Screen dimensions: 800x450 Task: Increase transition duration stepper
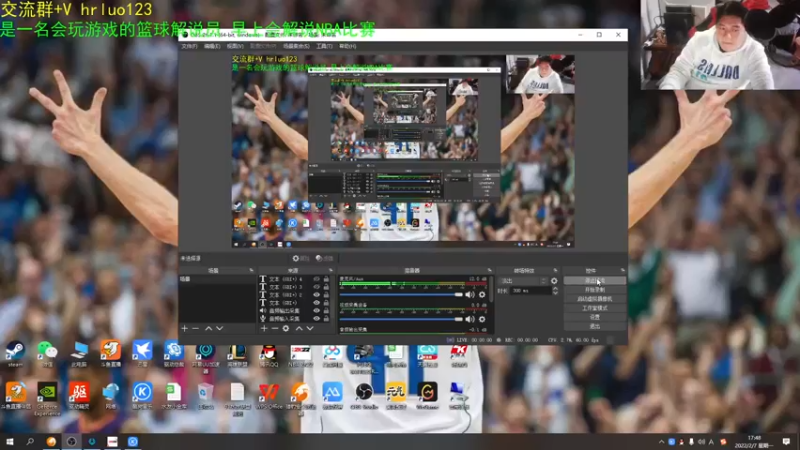click(555, 288)
